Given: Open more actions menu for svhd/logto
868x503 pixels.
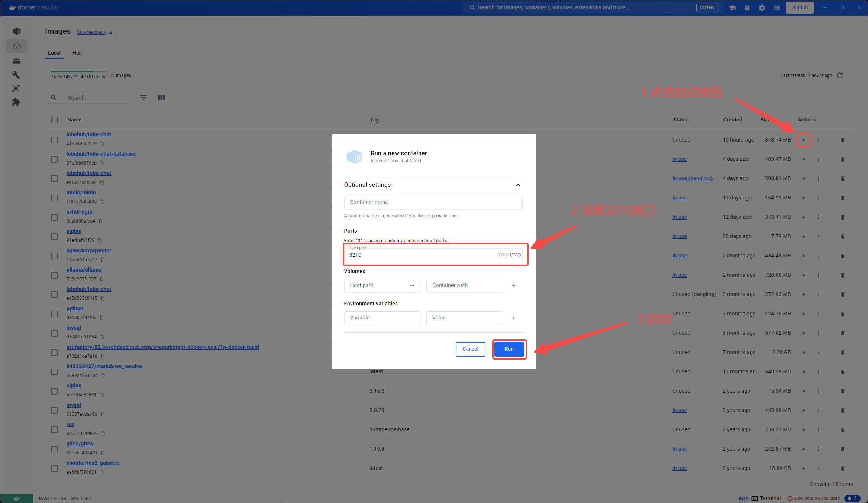Looking at the screenshot, I should point(819,217).
